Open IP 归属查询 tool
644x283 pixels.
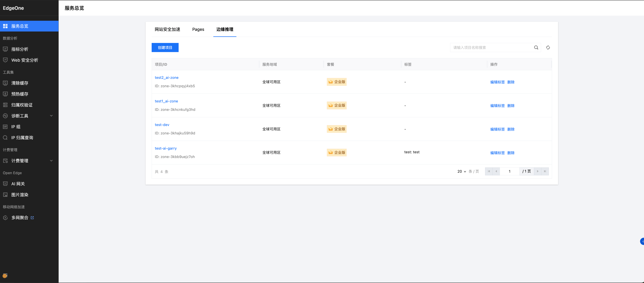point(22,138)
